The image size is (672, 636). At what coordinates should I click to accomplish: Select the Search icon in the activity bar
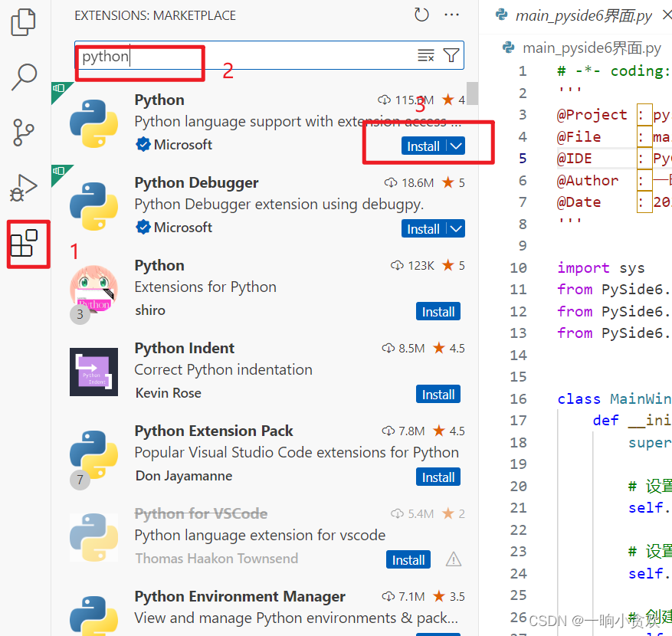coord(23,77)
